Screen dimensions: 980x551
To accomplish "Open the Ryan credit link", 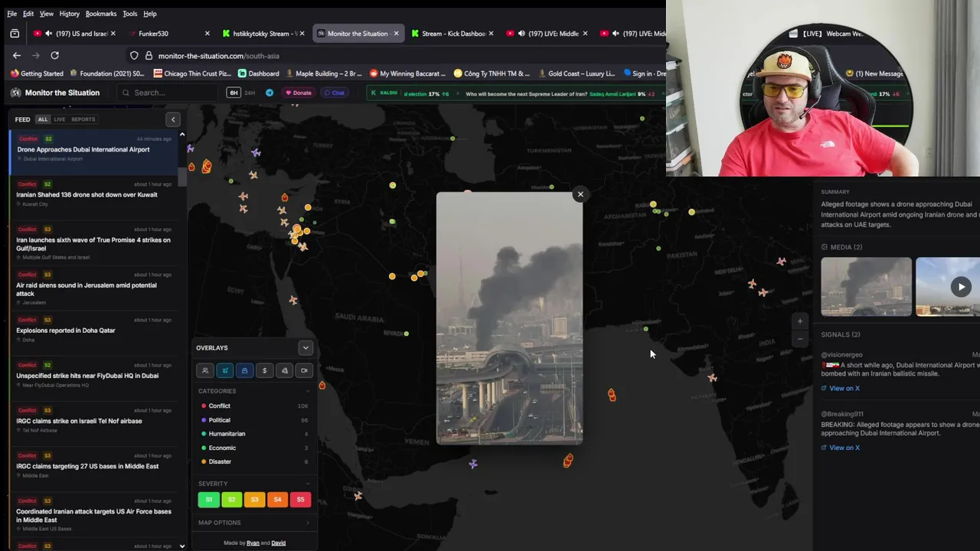I will [x=253, y=543].
